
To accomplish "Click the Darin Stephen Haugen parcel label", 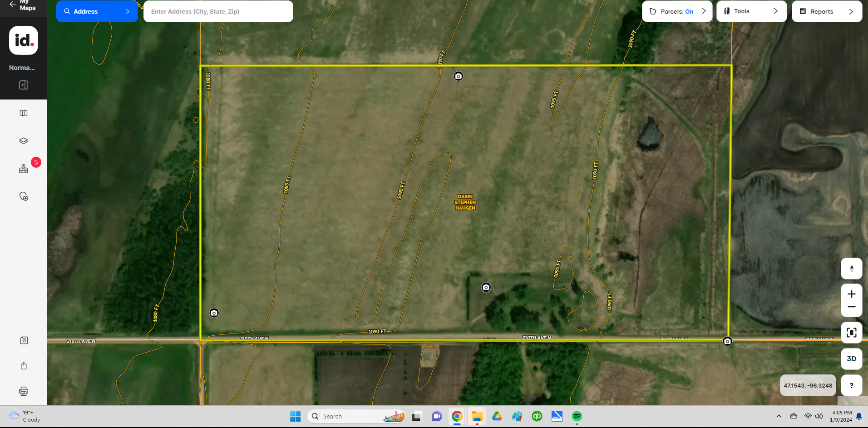I will pyautogui.click(x=465, y=202).
